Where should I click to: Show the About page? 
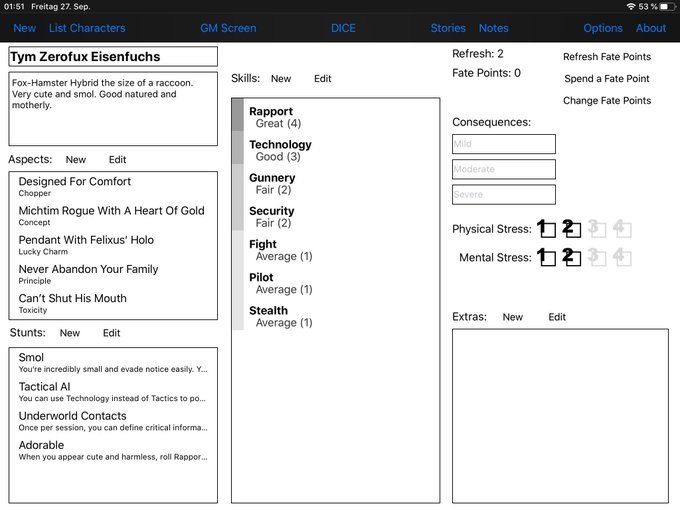651,28
